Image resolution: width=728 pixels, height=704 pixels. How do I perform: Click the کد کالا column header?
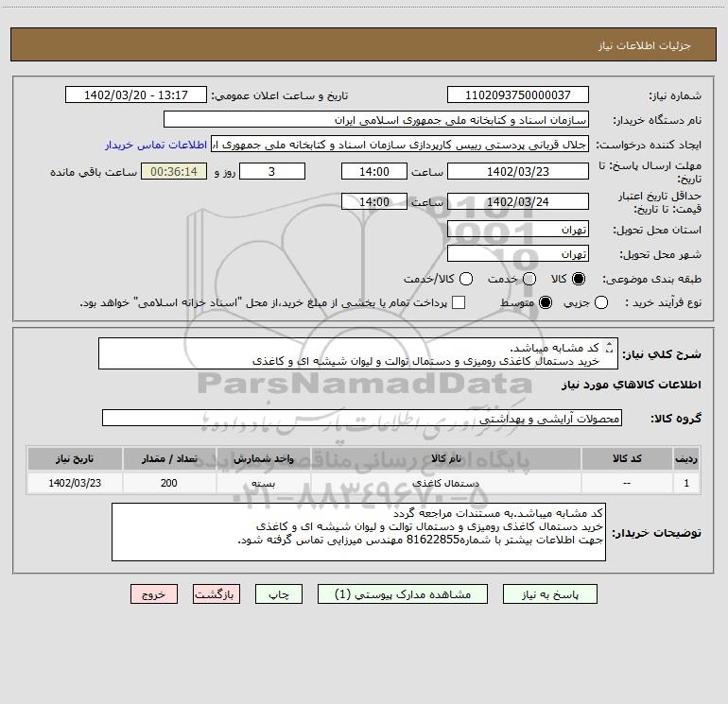pyautogui.click(x=627, y=459)
